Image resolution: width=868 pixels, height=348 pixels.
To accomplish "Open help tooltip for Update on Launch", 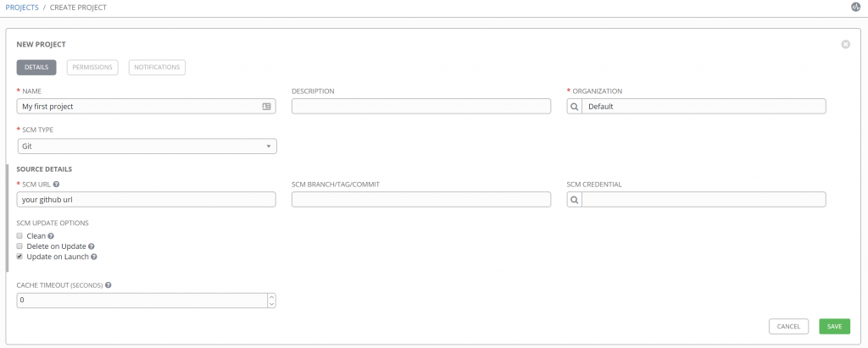I will [x=94, y=257].
